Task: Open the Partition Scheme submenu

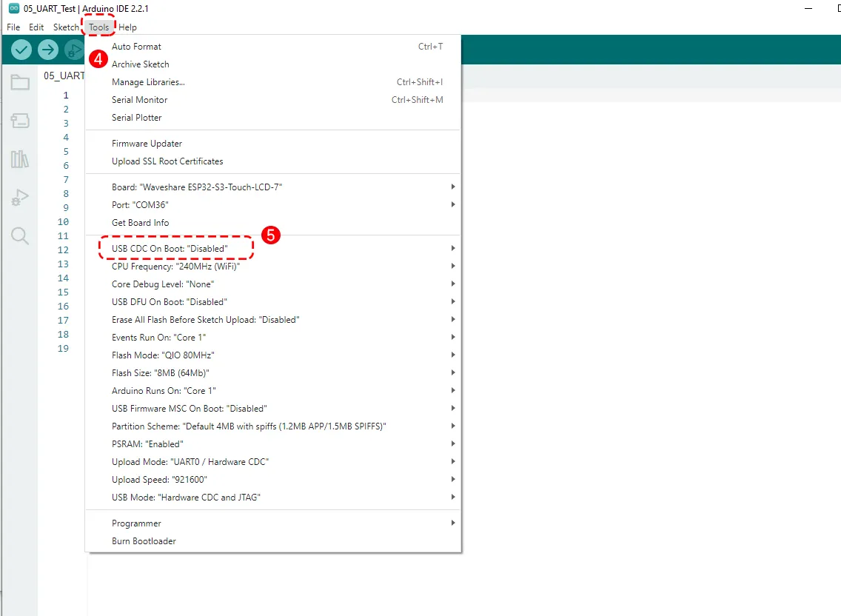Action: 249,426
